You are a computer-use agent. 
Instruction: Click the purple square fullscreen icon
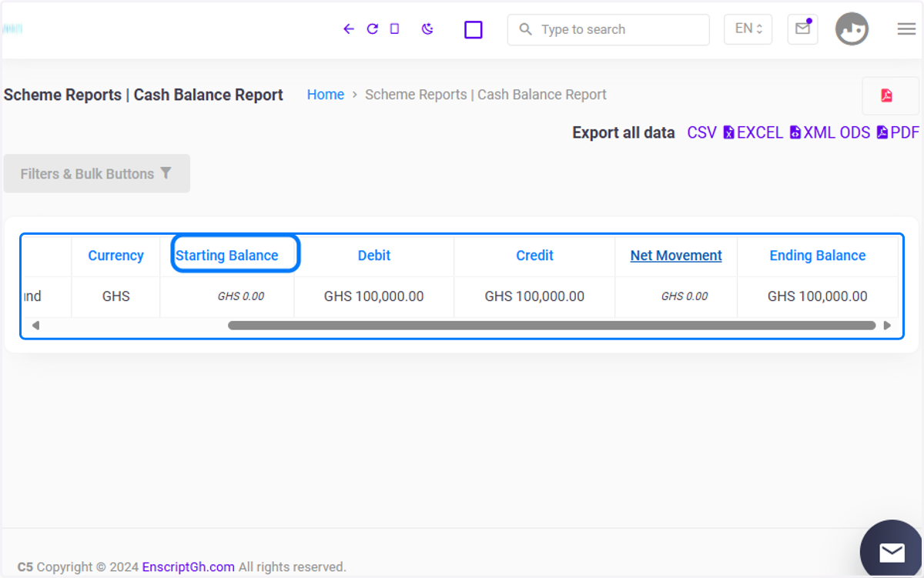(474, 30)
